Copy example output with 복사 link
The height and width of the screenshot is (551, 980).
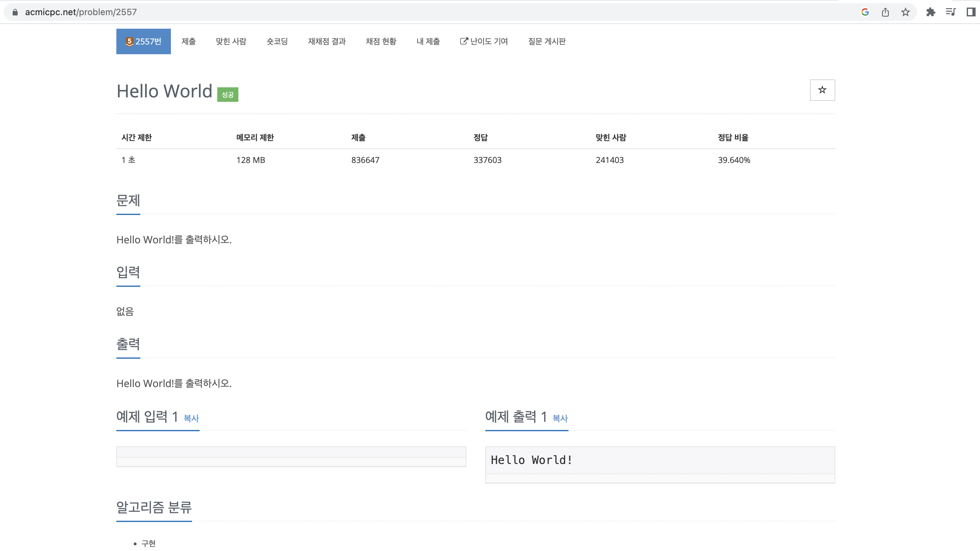click(x=560, y=418)
